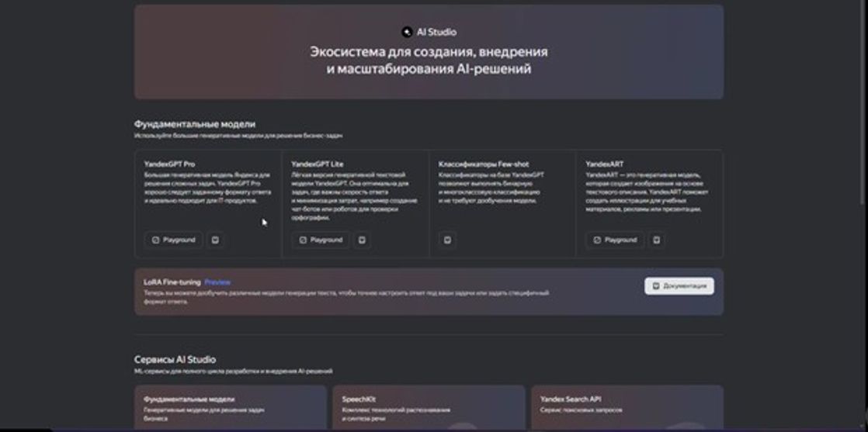Click the Фундаментальные модели section heading
The width and height of the screenshot is (868, 432).
195,124
